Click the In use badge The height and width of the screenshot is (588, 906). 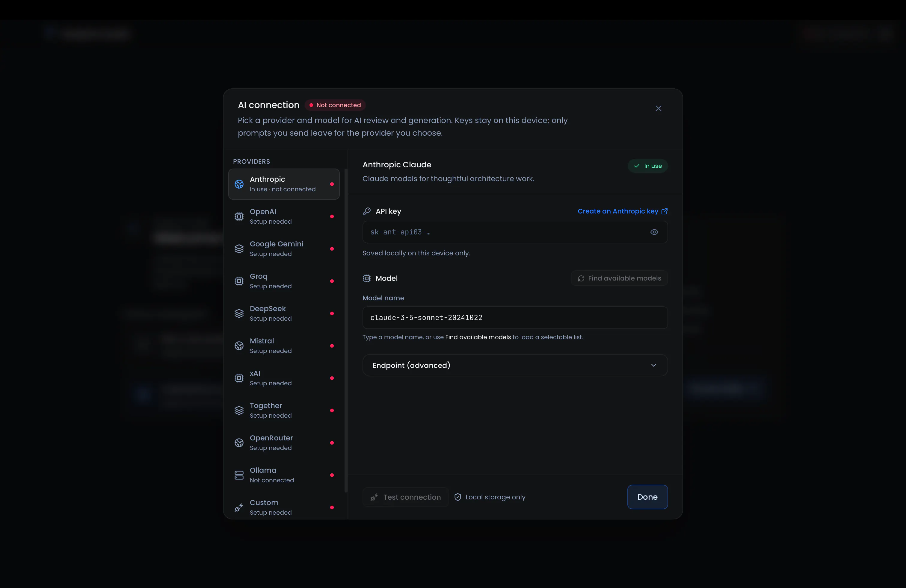(x=647, y=166)
